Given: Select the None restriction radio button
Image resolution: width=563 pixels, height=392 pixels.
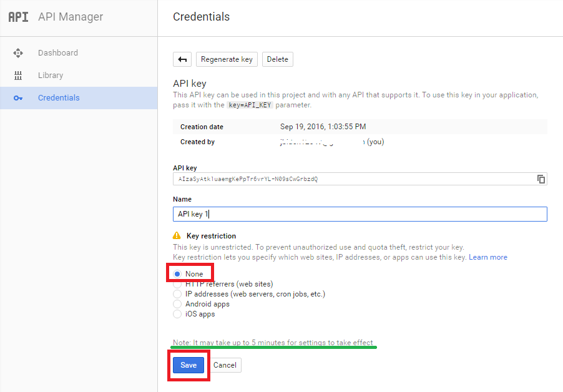Looking at the screenshot, I should click(177, 274).
